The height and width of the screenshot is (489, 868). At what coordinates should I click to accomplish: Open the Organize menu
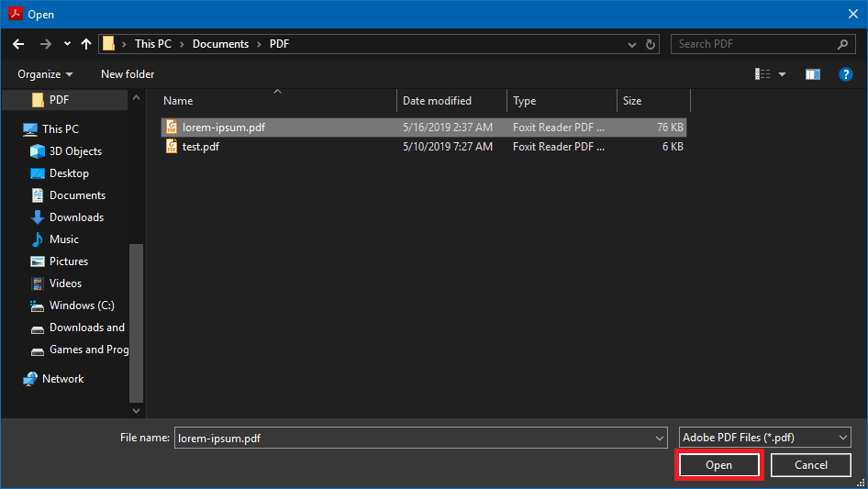[x=45, y=74]
